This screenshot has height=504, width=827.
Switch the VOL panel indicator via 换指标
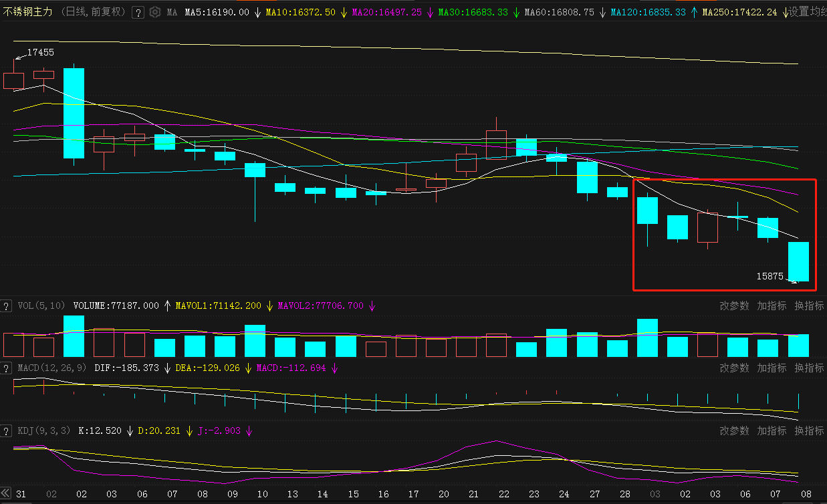point(809,305)
